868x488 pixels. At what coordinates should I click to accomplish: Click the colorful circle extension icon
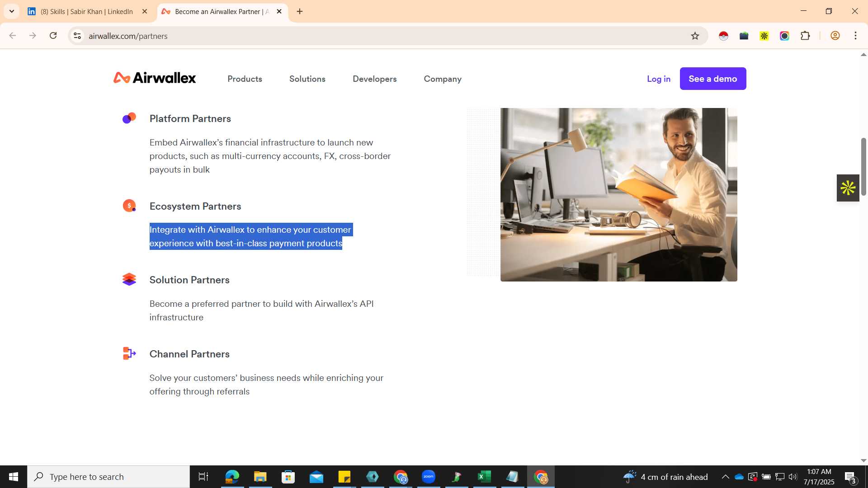[784, 36]
